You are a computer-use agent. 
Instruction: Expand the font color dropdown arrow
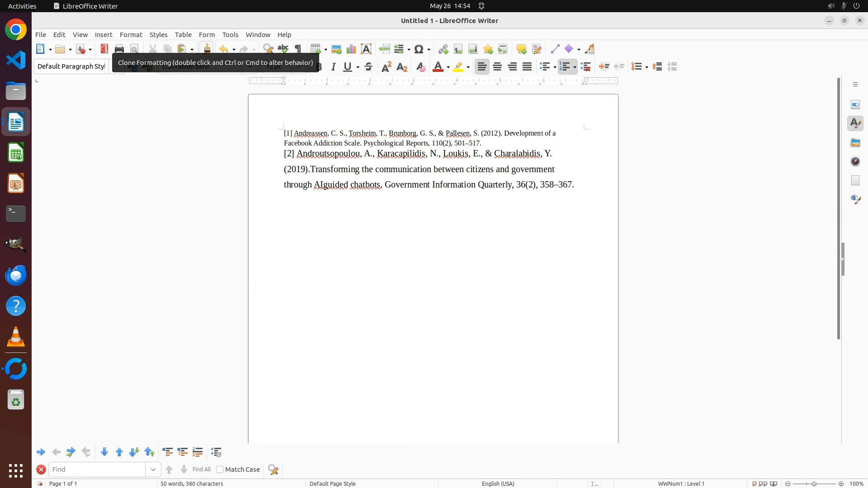(448, 67)
